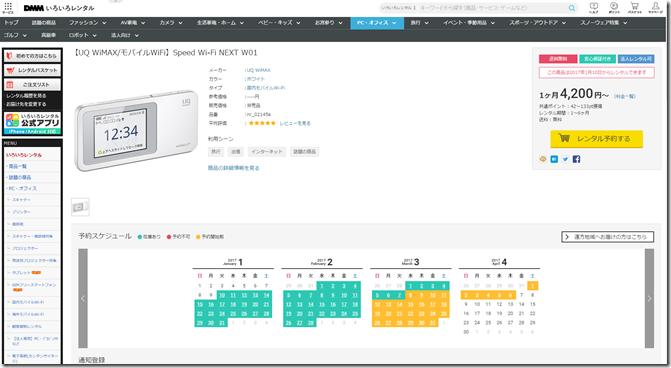Click the 初めての方はこちら button

(x=33, y=56)
